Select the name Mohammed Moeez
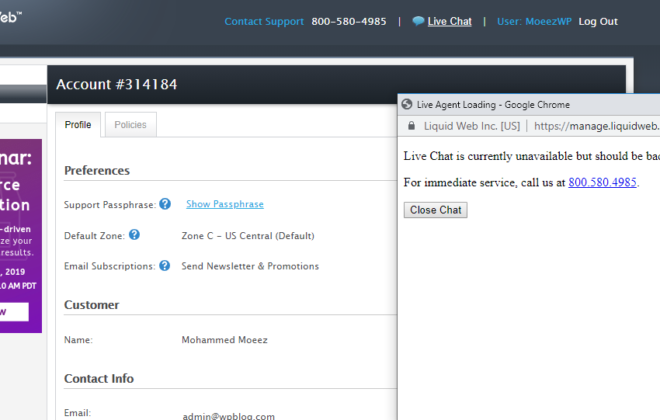Screen dimensions: 660x420 (x=224, y=340)
